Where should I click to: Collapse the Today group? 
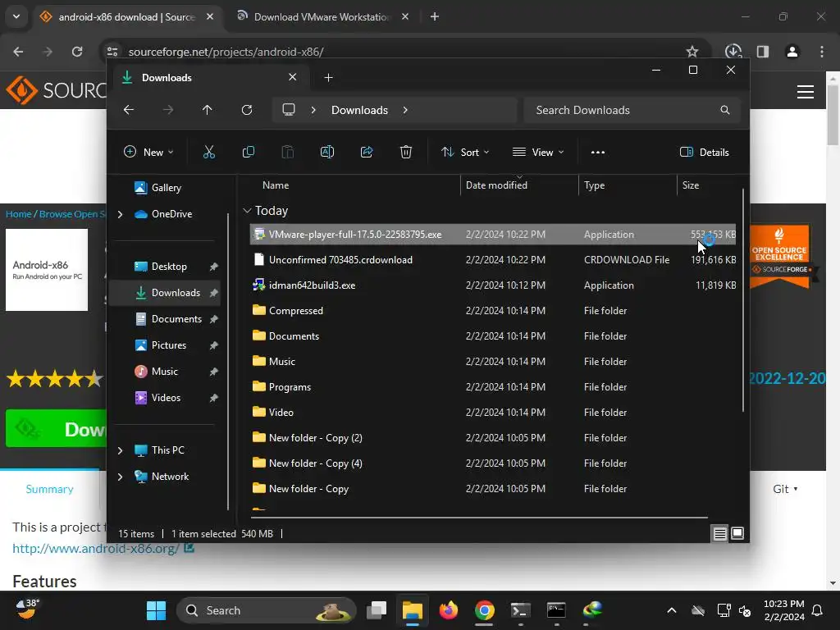[247, 211]
